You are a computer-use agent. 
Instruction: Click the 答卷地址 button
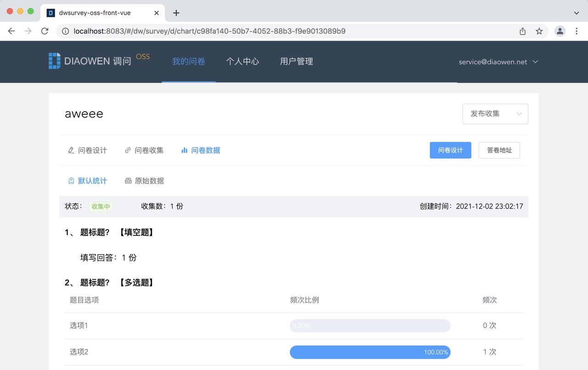pos(499,150)
